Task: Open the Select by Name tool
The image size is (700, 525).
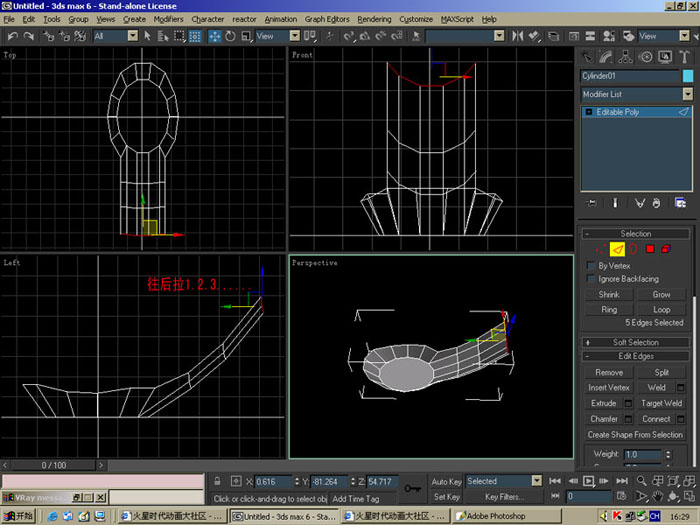Action: tap(163, 36)
